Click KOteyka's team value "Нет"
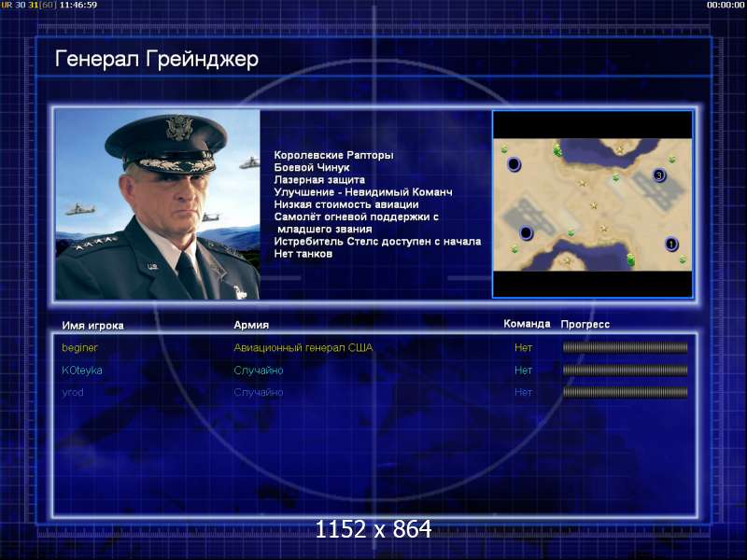The height and width of the screenshot is (560, 747). (x=523, y=370)
